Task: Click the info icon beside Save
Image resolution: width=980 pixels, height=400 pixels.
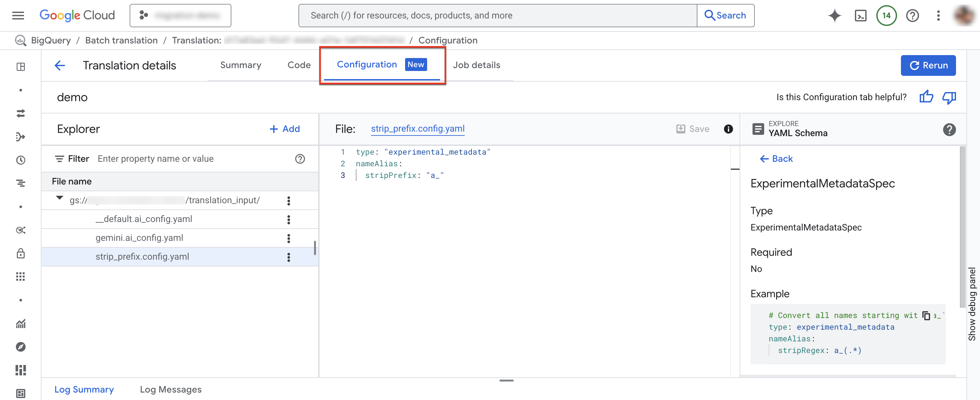Action: point(729,129)
